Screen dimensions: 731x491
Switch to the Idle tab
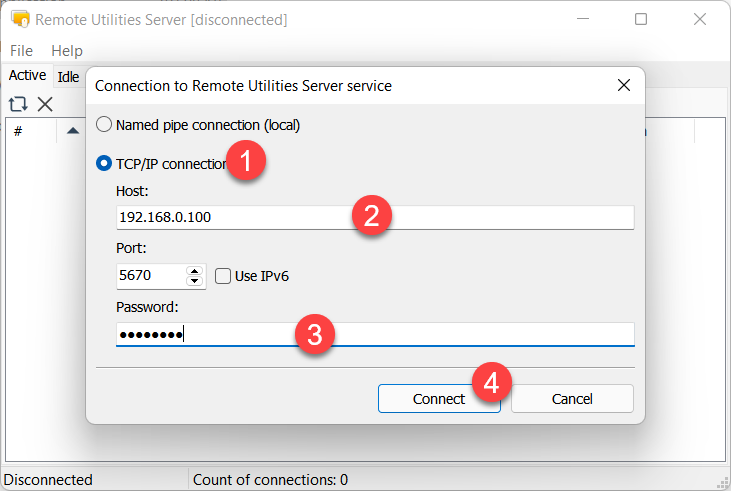68,76
